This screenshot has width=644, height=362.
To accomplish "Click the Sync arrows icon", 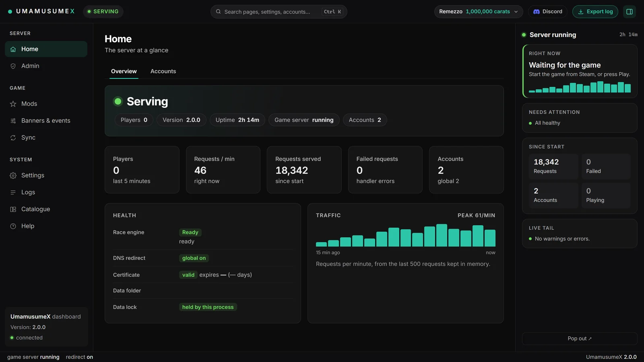I will [x=13, y=138].
